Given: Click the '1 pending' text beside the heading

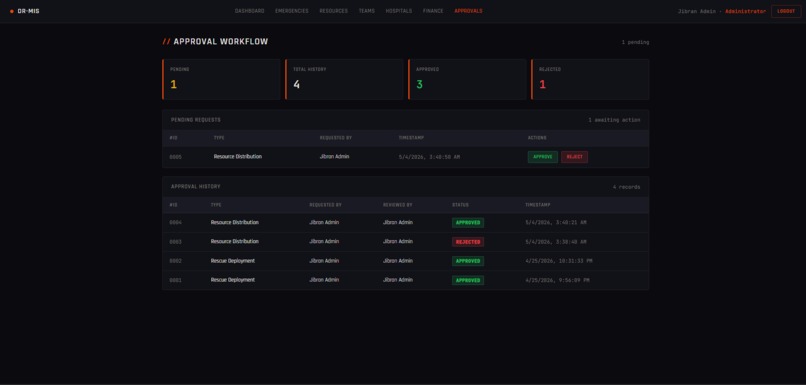Looking at the screenshot, I should click(x=635, y=42).
